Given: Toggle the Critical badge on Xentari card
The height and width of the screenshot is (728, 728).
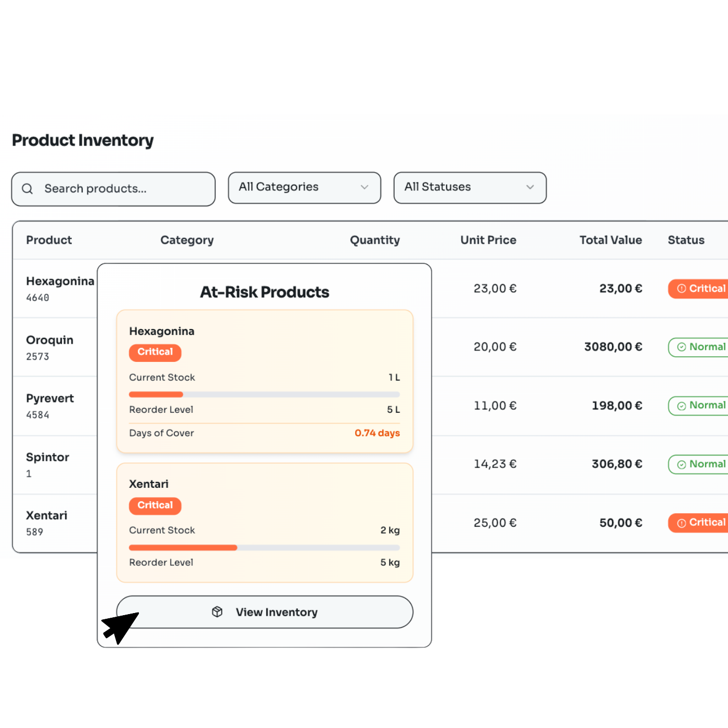Looking at the screenshot, I should point(155,505).
